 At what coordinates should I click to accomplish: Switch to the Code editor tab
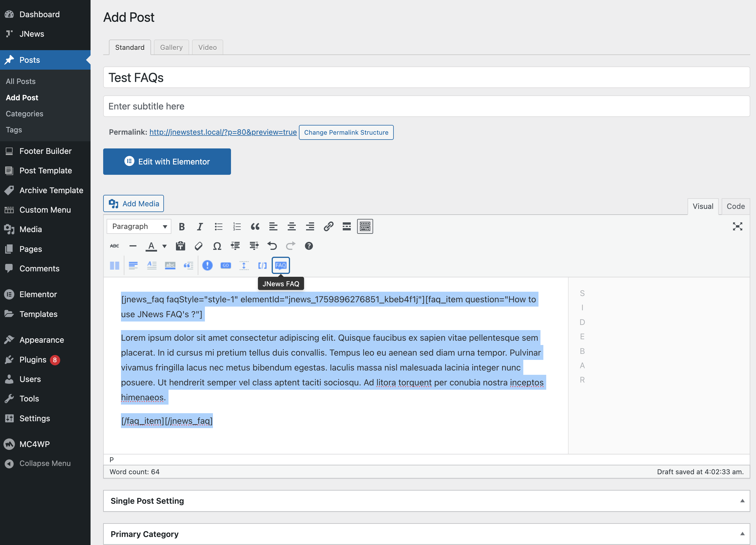(735, 206)
